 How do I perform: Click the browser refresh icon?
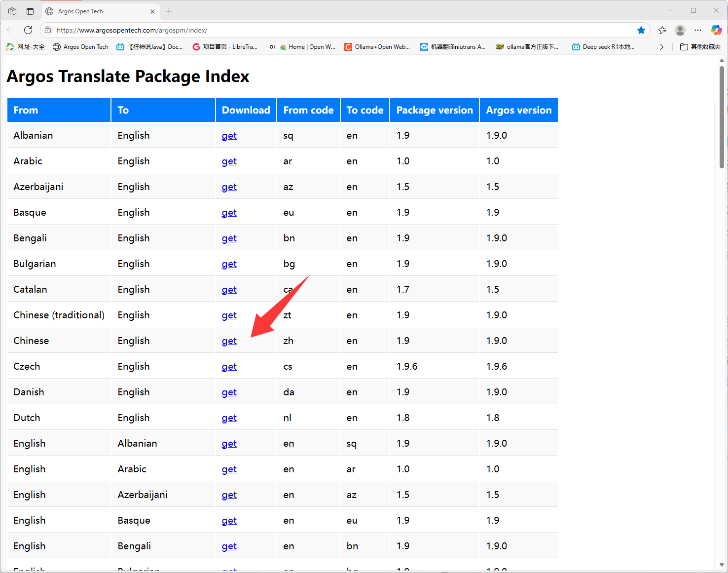28,30
